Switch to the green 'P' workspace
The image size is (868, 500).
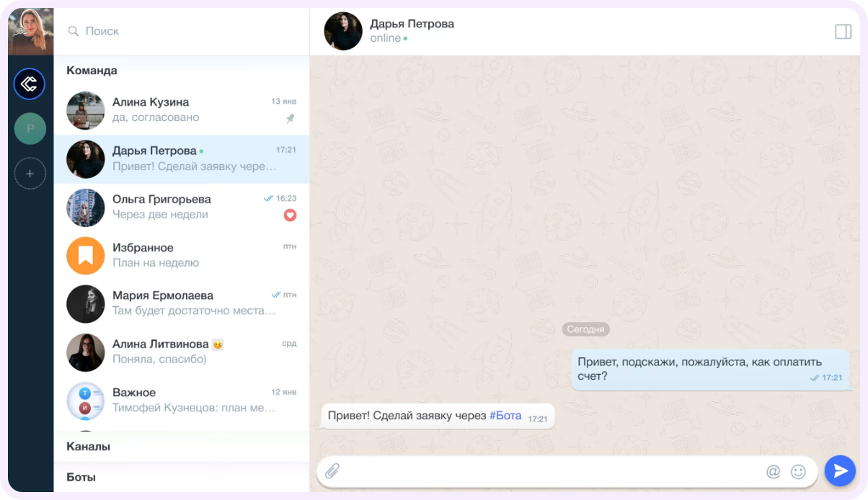coord(30,129)
